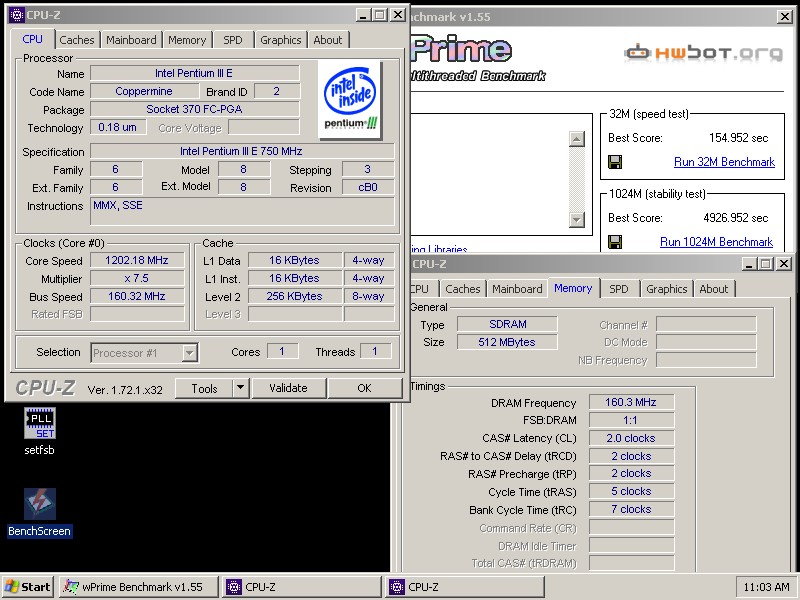Click the 11:03 AM system clock

tap(766, 587)
